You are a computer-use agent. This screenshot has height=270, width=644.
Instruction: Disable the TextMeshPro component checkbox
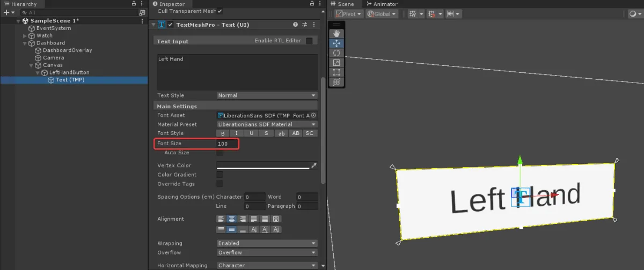pos(171,25)
